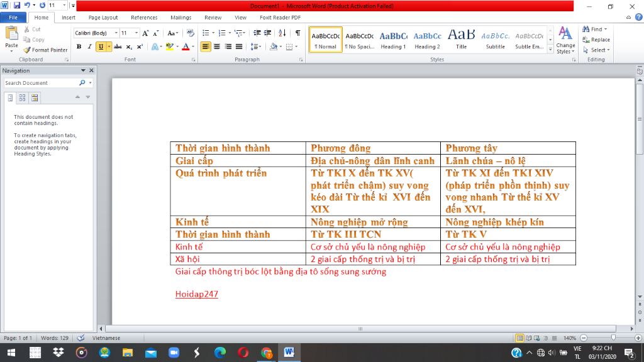Apply the red font color

(x=186, y=47)
